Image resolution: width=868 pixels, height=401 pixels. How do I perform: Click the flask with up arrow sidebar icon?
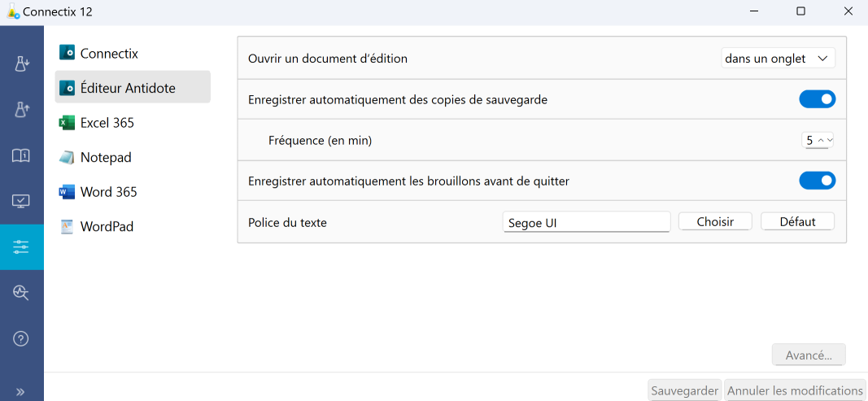coord(21,110)
